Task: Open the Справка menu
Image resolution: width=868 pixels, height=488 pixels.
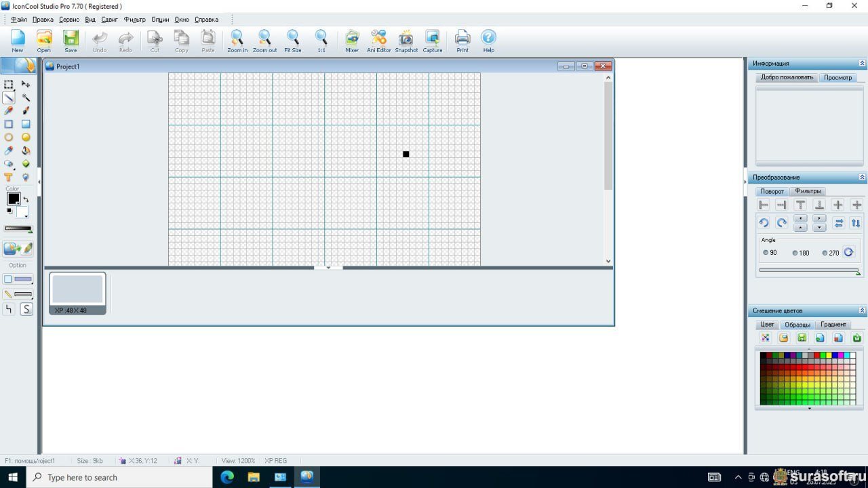Action: 207,20
